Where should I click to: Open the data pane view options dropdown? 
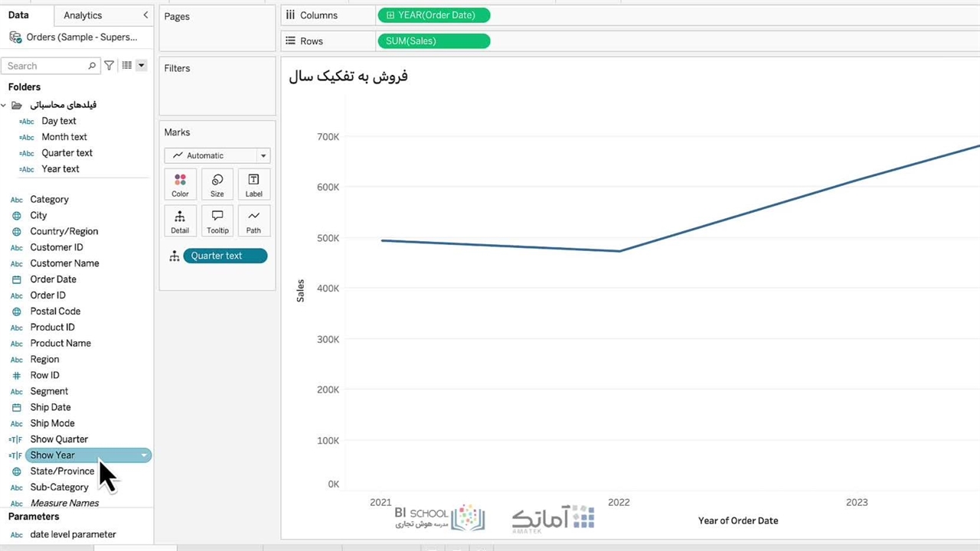pos(141,66)
